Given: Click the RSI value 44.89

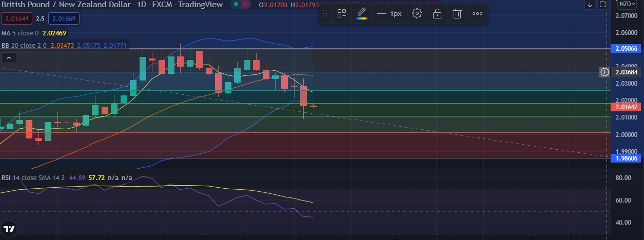Looking at the screenshot, I should 77,178.
